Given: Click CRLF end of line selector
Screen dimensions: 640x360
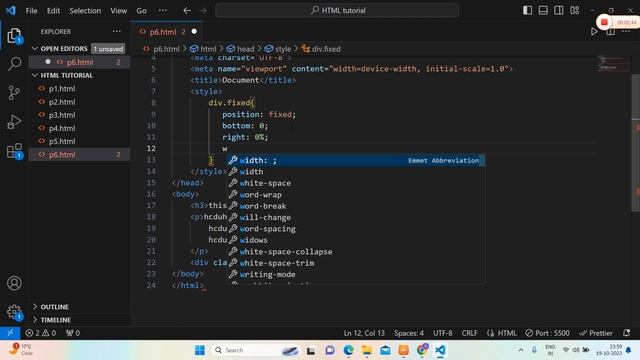Looking at the screenshot, I should coord(469,333).
